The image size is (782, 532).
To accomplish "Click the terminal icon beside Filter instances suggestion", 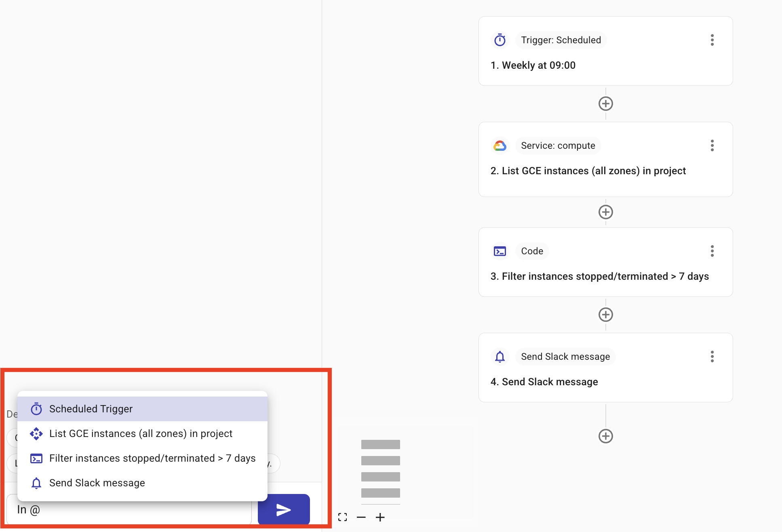I will point(36,458).
